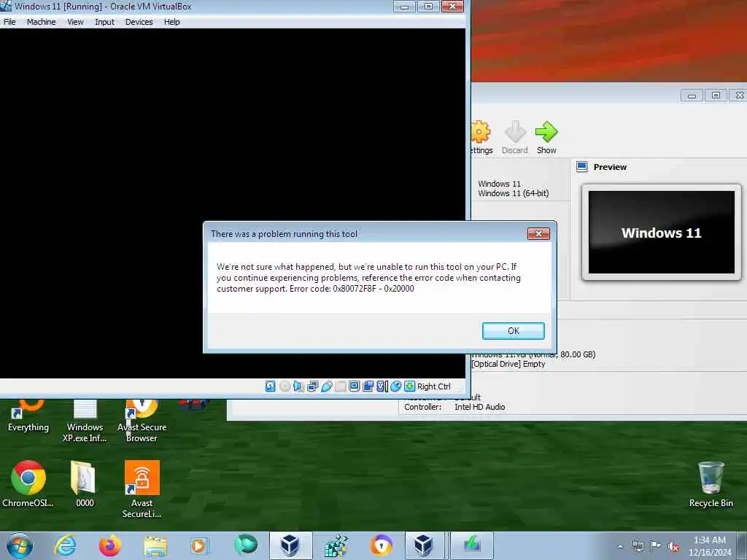Open the Machine menu
The width and height of the screenshot is (747, 560).
coord(41,22)
